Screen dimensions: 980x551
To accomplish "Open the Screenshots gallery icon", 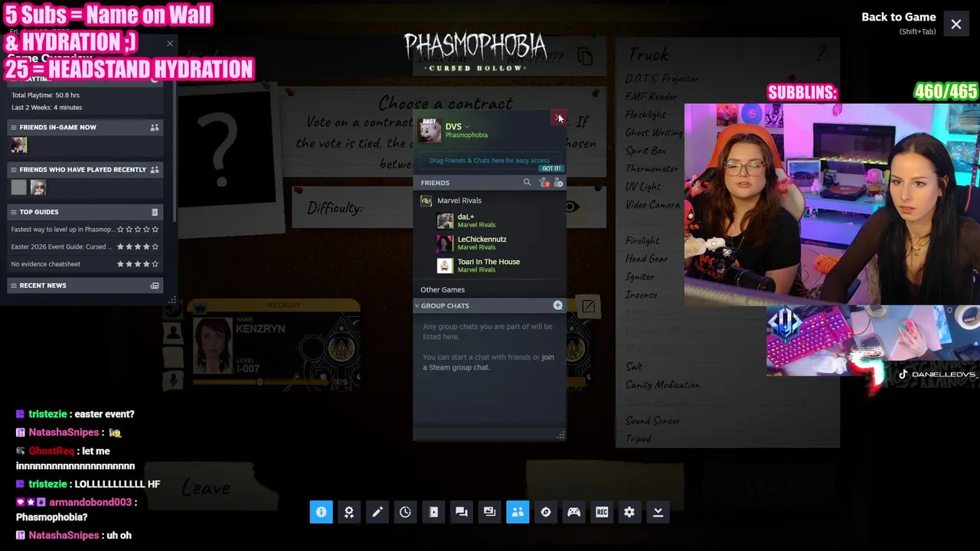I will (489, 512).
